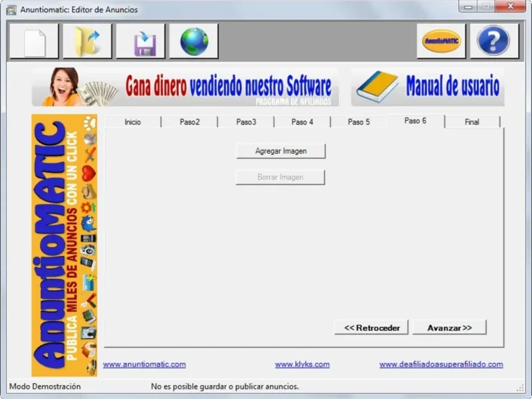Screen dimensions: 532x399
Task: Advance with the 'Avanzar >>' button
Action: pyautogui.click(x=450, y=327)
